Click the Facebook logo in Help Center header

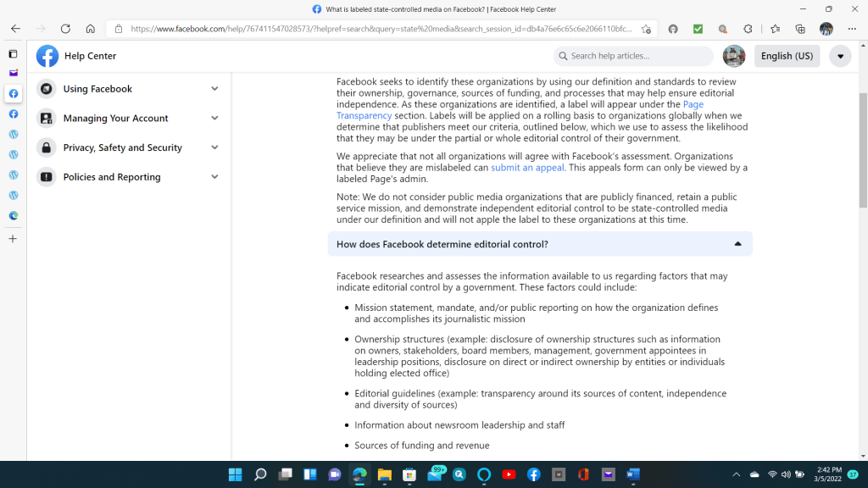click(47, 56)
